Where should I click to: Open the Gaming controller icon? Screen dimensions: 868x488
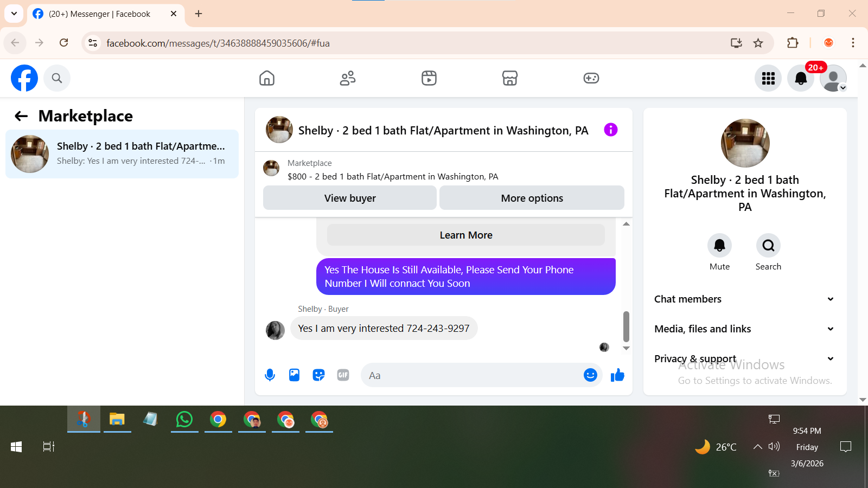coord(591,78)
